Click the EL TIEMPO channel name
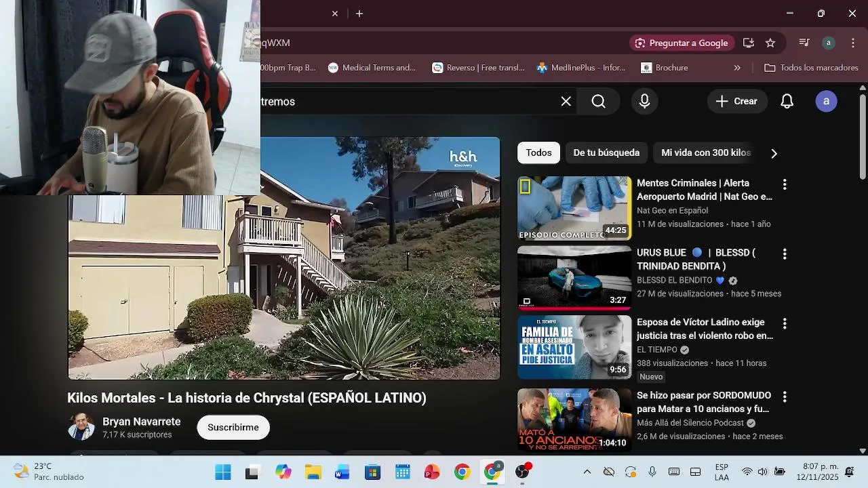The width and height of the screenshot is (868, 488). tap(657, 350)
